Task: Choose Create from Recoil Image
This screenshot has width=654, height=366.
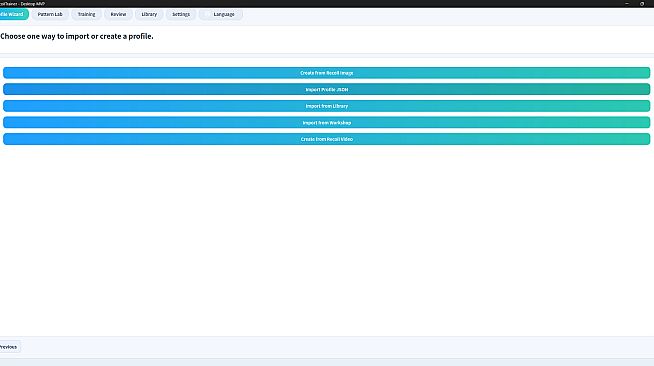Action: click(x=326, y=73)
